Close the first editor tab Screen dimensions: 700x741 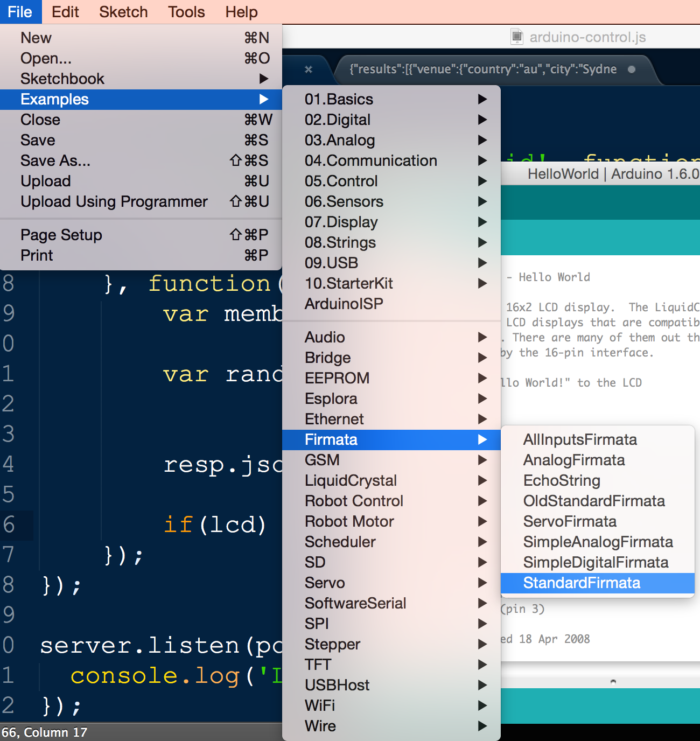tap(309, 69)
